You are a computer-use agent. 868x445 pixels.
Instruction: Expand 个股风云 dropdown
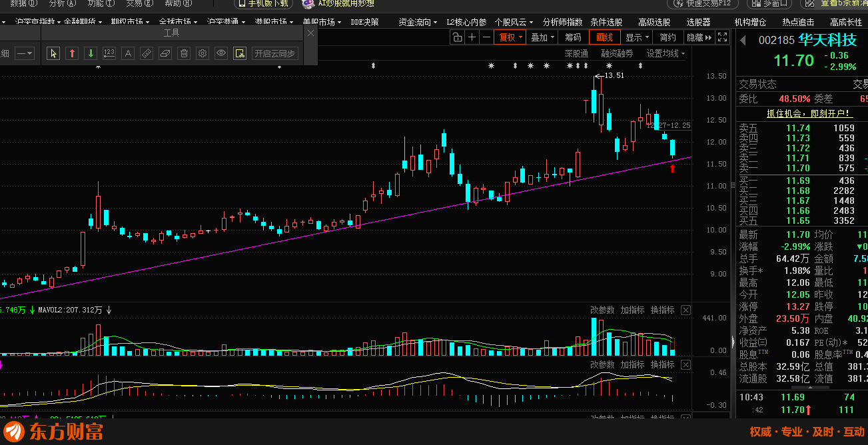514,22
